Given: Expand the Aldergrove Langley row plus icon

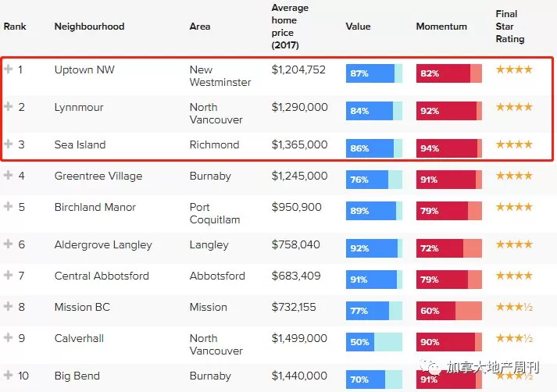Looking at the screenshot, I should (8, 244).
